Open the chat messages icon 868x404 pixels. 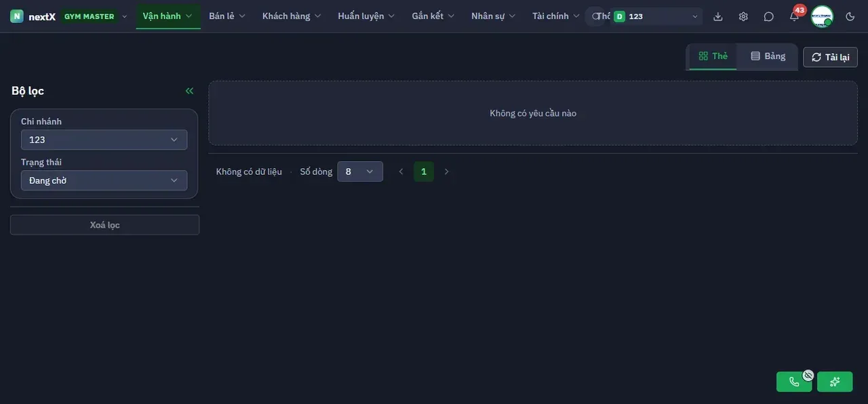pyautogui.click(x=768, y=16)
